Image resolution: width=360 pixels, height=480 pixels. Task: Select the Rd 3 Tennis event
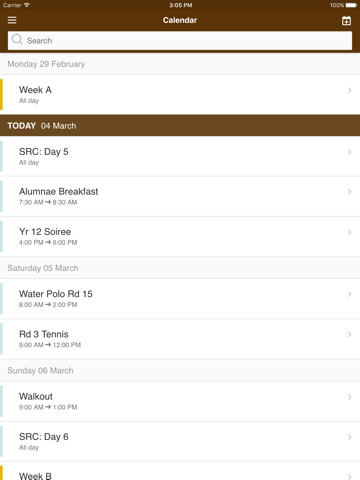180,339
